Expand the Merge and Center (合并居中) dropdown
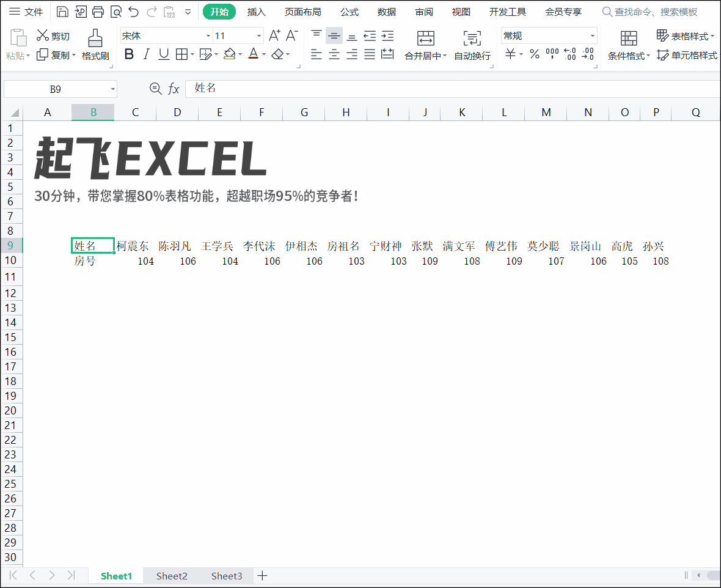This screenshot has width=721, height=588. pos(445,56)
